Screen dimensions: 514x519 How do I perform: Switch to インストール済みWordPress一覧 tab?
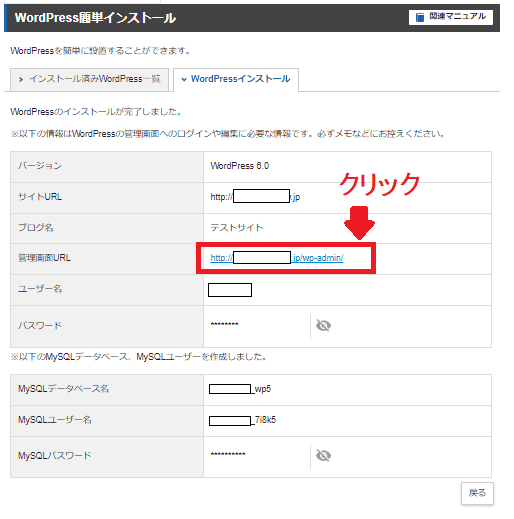pyautogui.click(x=89, y=79)
